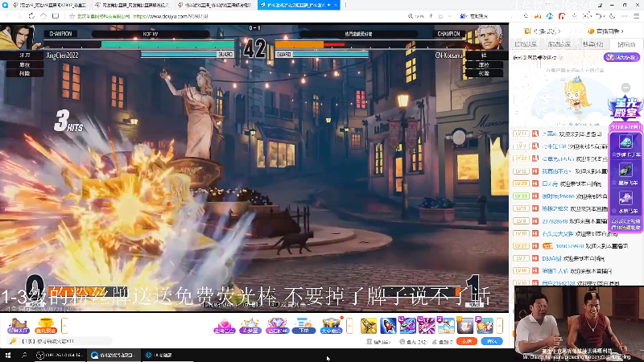Switch to the first ranking tab in sidebar

(526, 44)
